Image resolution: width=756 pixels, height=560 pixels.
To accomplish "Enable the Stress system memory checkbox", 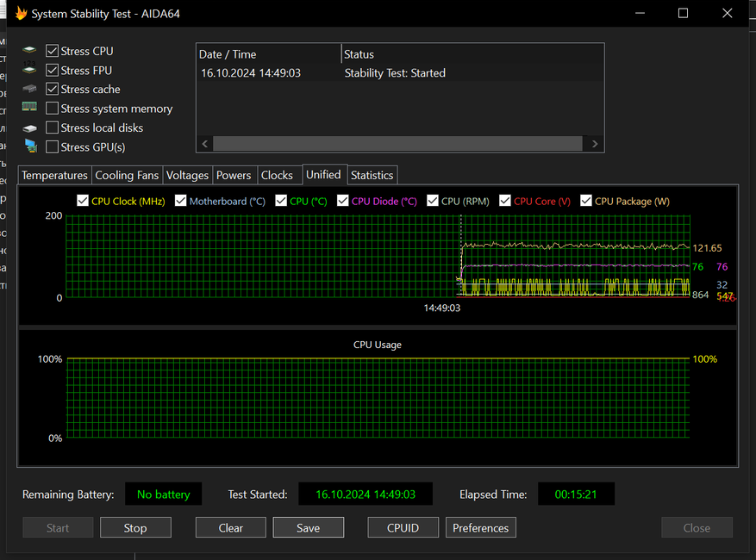I will (x=53, y=109).
